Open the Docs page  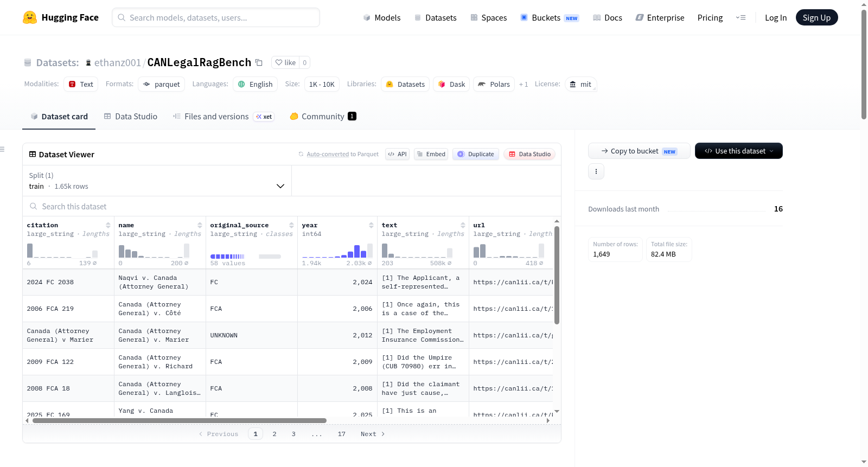point(608,18)
